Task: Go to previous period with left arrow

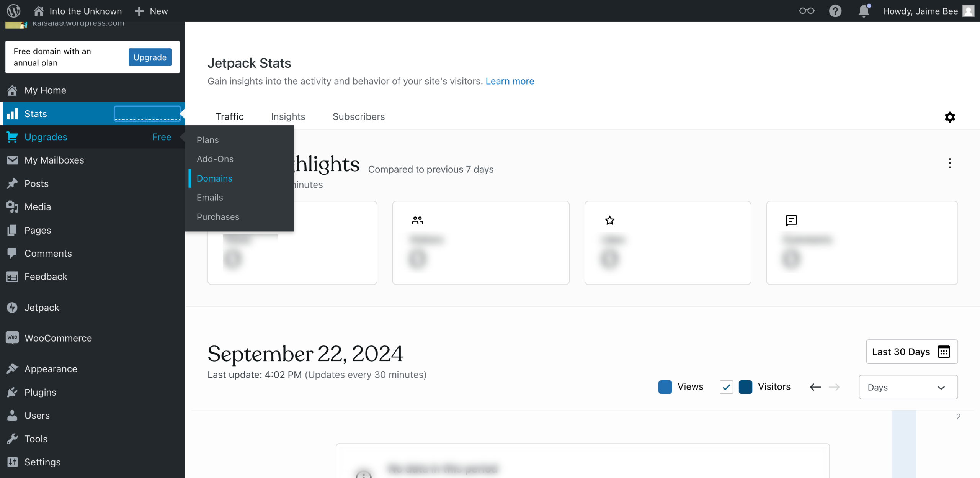Action: (x=815, y=387)
